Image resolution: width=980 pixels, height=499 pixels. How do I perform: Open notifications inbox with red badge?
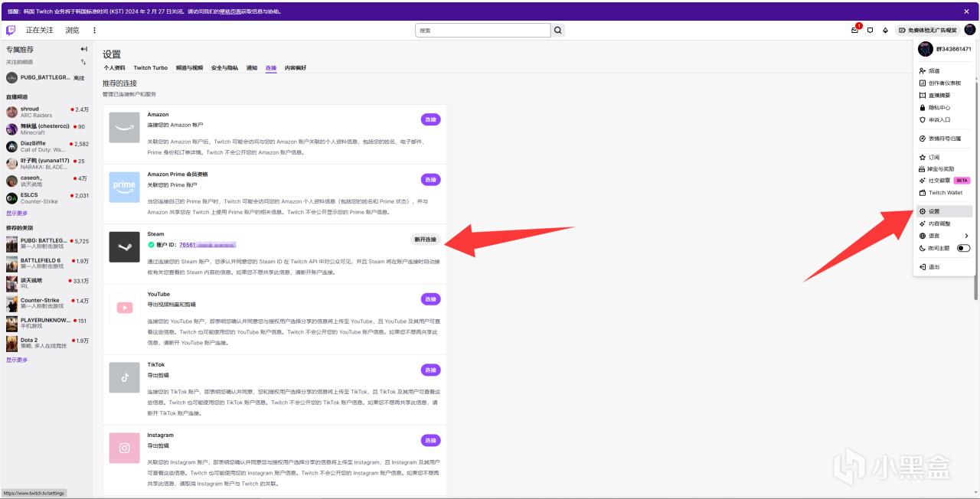point(855,31)
